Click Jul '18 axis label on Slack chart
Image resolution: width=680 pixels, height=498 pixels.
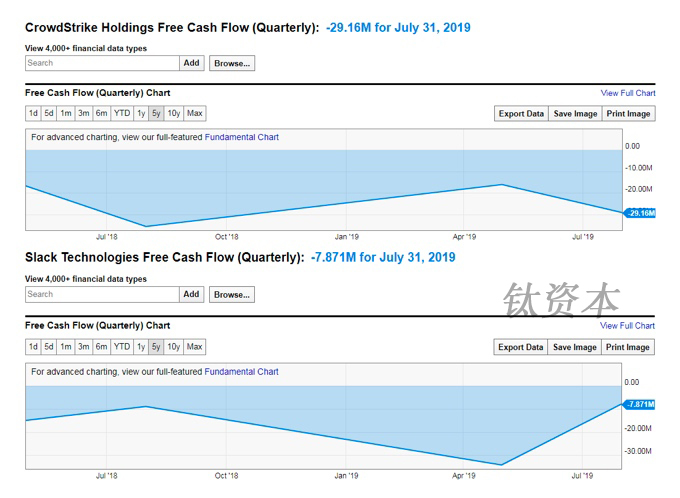[107, 476]
